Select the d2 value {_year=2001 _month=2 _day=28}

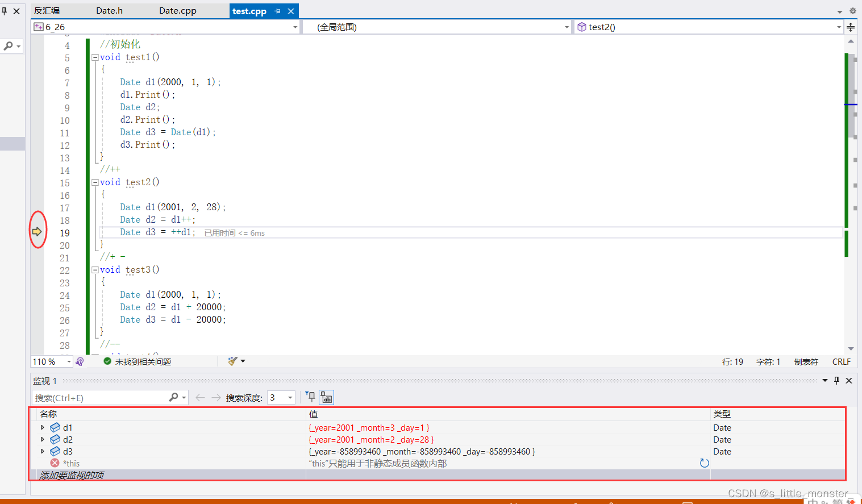click(x=371, y=440)
